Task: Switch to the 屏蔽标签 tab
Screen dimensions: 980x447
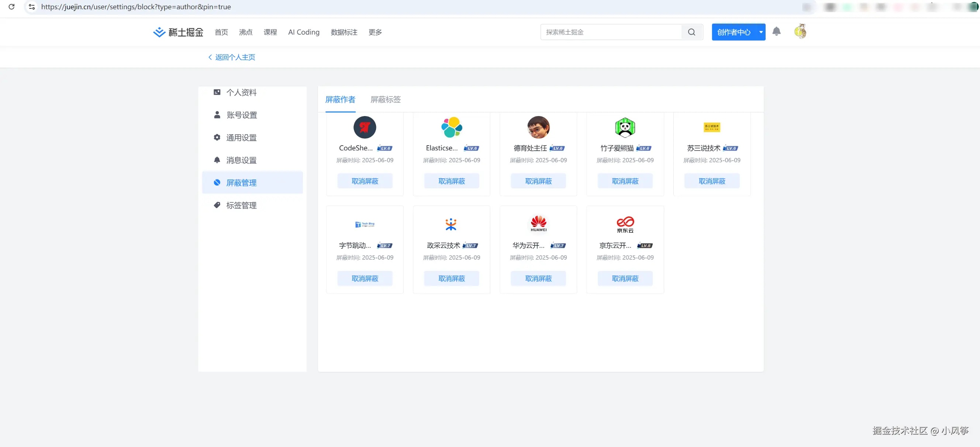Action: point(385,99)
